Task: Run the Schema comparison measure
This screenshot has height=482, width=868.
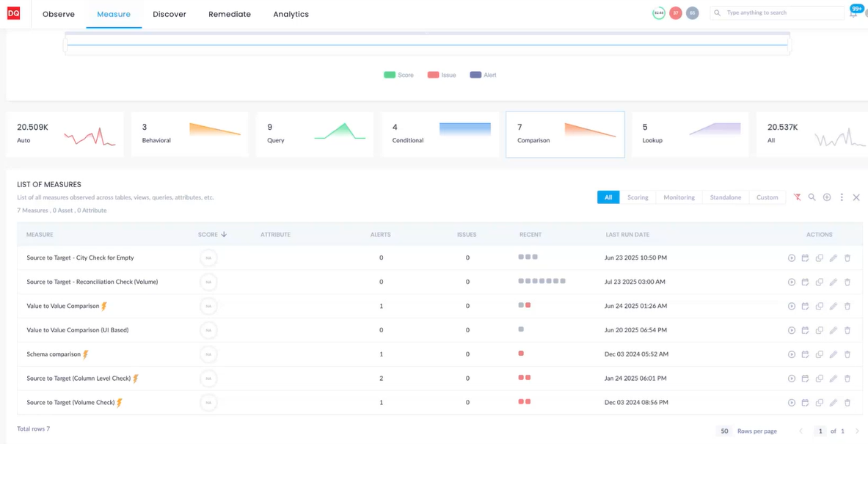Action: [x=792, y=355]
